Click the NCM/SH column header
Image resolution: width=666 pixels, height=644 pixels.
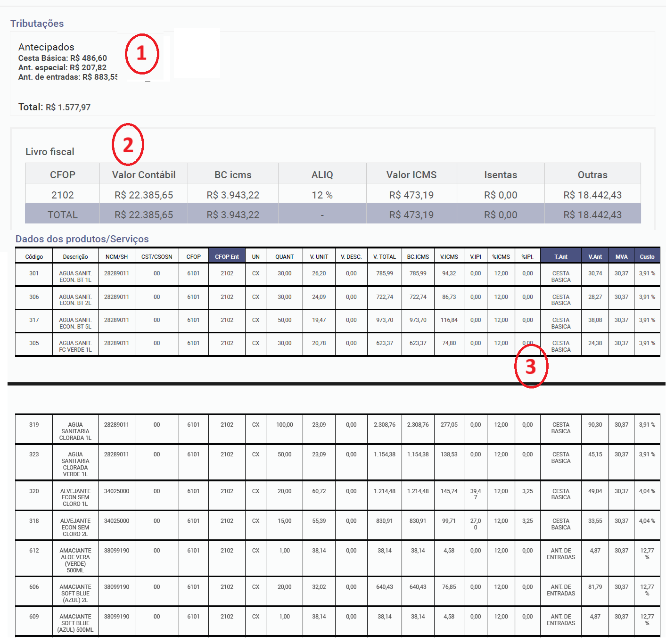click(x=116, y=257)
